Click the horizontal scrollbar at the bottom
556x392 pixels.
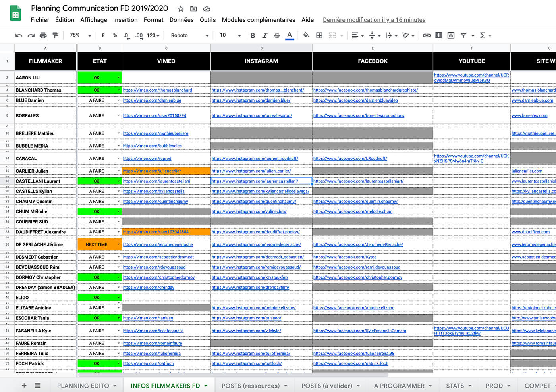(x=233, y=375)
